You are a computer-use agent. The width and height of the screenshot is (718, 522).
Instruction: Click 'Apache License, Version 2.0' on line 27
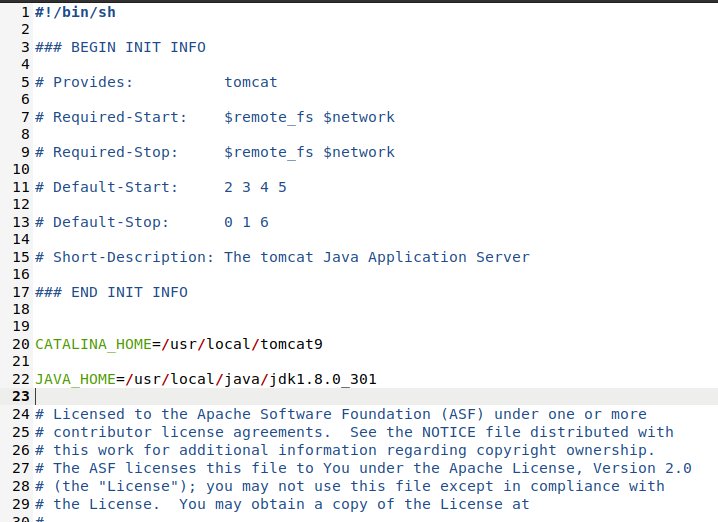tap(570, 468)
